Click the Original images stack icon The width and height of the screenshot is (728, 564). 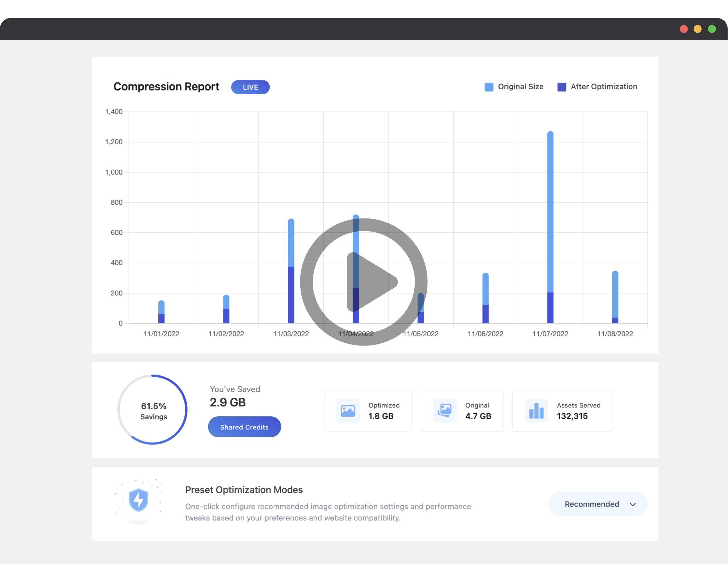click(445, 411)
